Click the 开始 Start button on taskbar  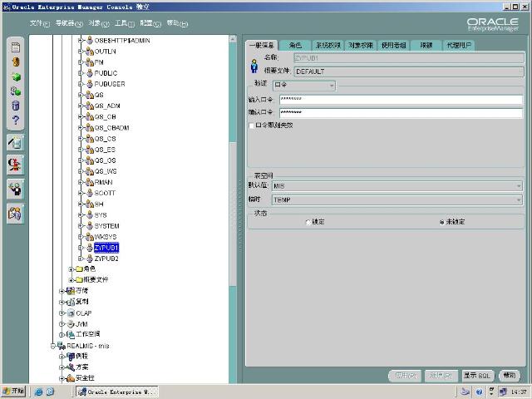point(14,392)
